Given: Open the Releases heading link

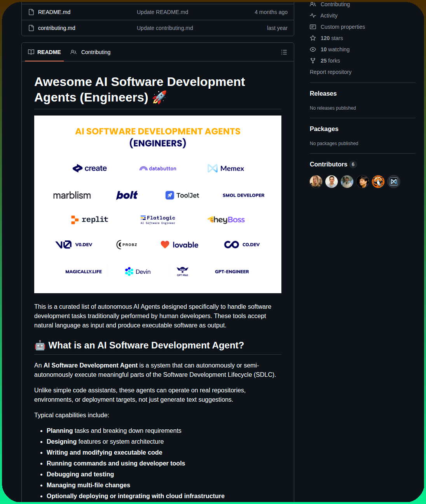Looking at the screenshot, I should [x=323, y=93].
